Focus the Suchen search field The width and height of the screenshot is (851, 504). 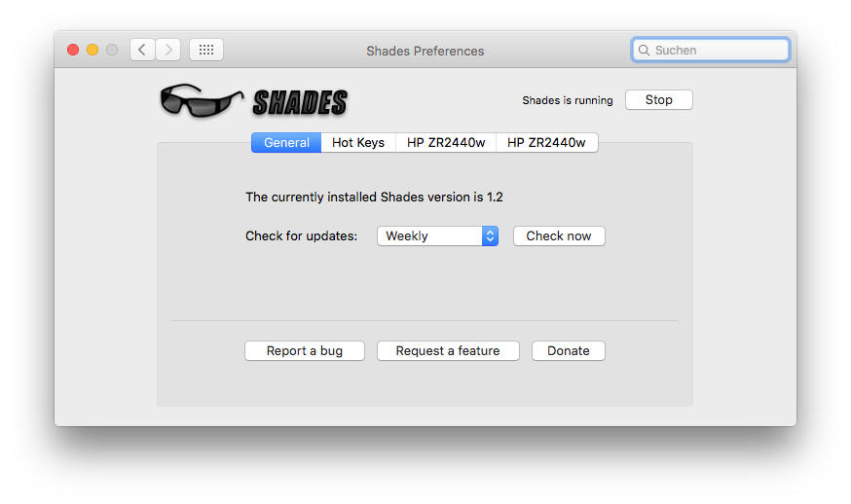pyautogui.click(x=719, y=51)
